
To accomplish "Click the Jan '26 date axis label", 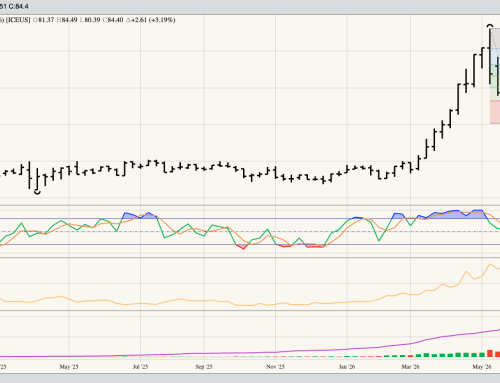I will [x=347, y=367].
